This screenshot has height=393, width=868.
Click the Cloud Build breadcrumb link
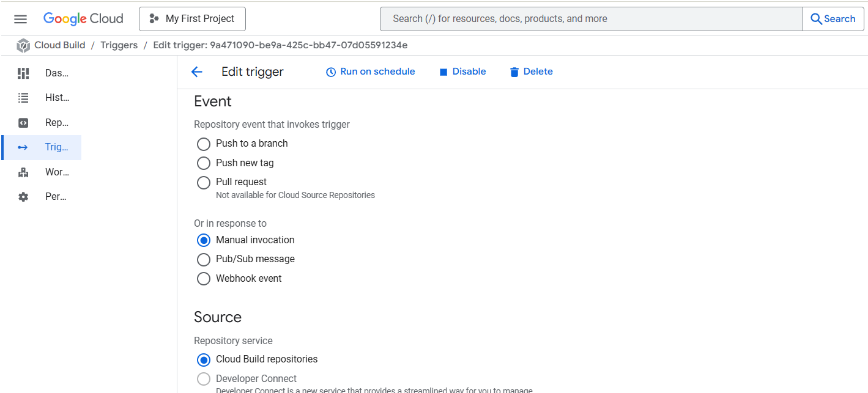click(60, 45)
